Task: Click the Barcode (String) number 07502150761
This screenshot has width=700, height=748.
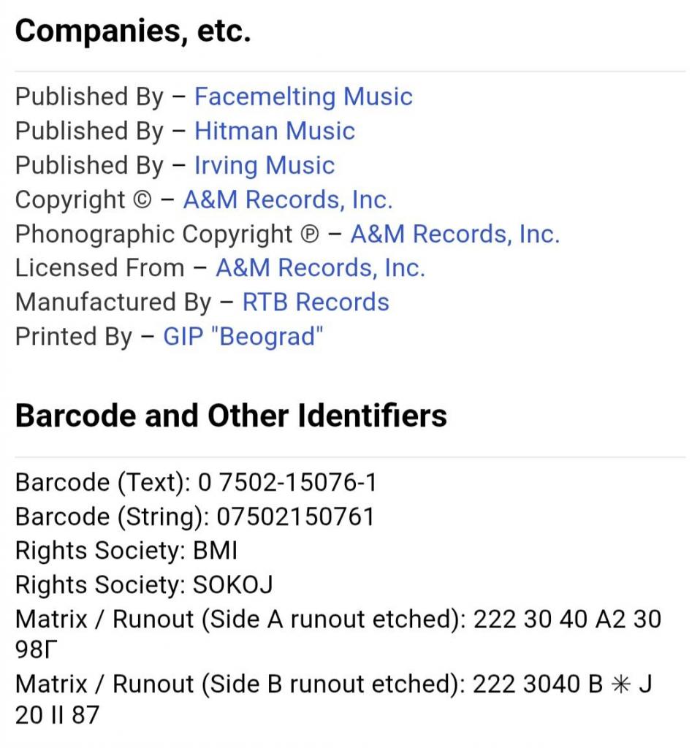Action: coord(295,517)
